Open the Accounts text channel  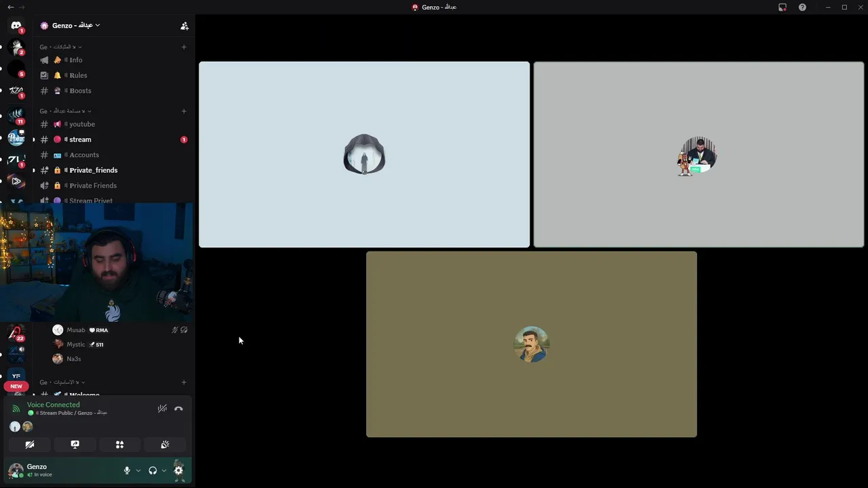tap(113, 155)
